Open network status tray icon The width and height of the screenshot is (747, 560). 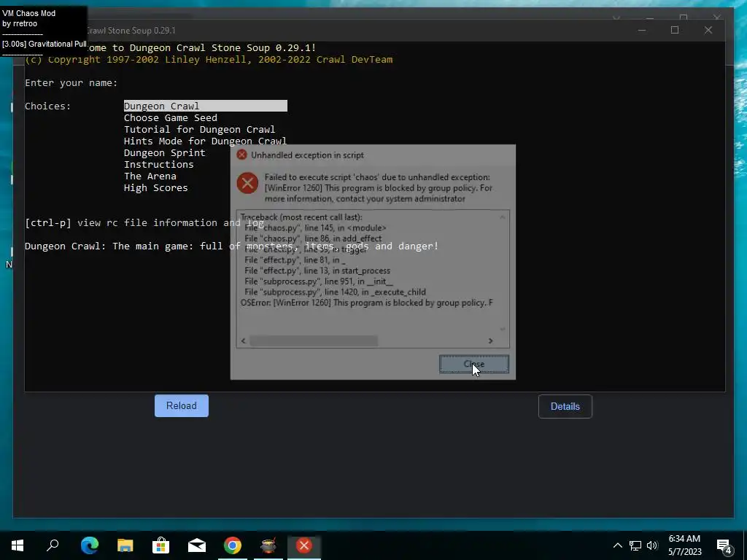point(635,545)
